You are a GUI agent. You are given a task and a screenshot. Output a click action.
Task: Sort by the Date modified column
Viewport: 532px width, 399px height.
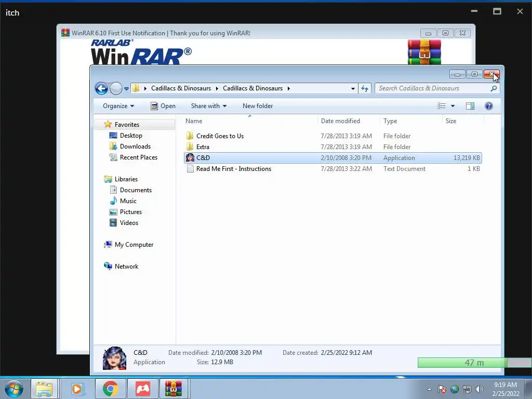point(340,121)
